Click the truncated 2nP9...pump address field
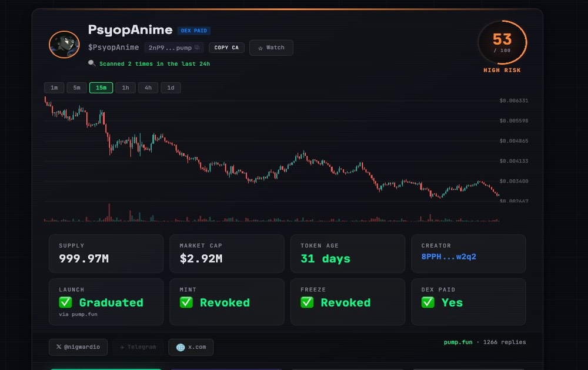This screenshot has height=370, width=588. point(171,48)
